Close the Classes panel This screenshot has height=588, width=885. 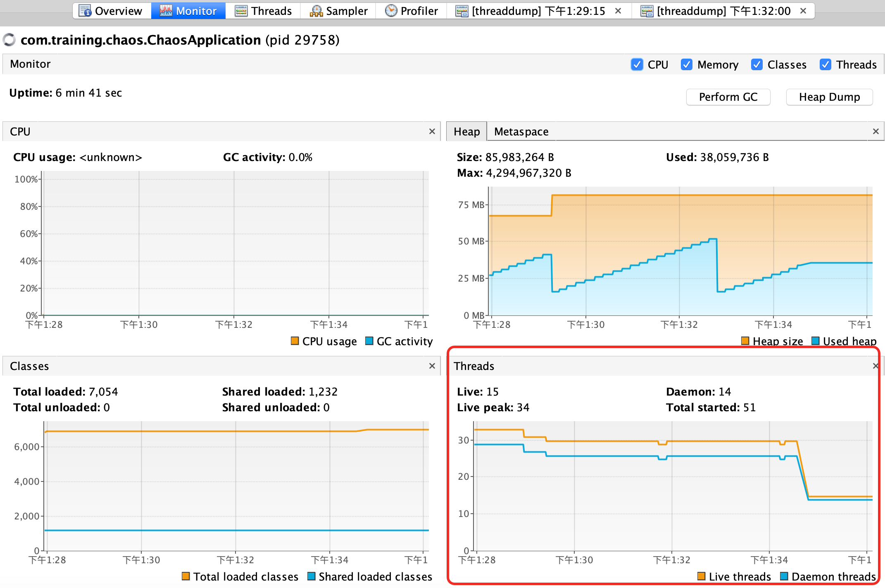pyautogui.click(x=432, y=366)
